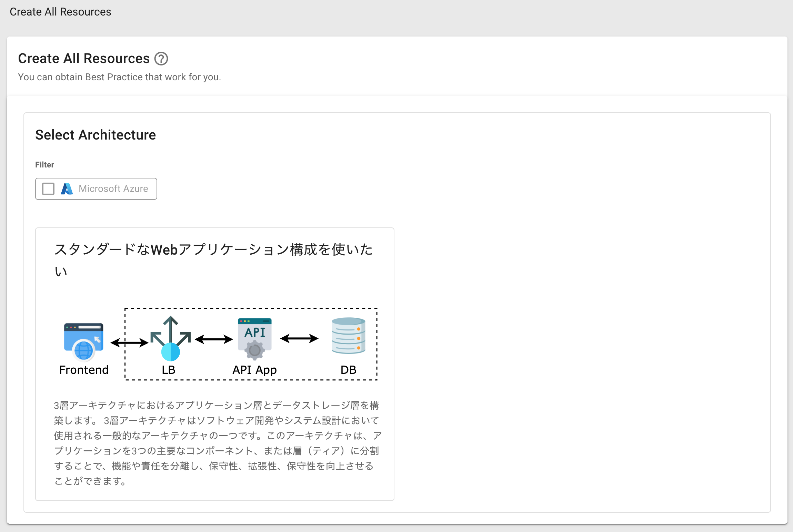The image size is (793, 532).
Task: Click the LB load balancer icon
Action: [170, 339]
